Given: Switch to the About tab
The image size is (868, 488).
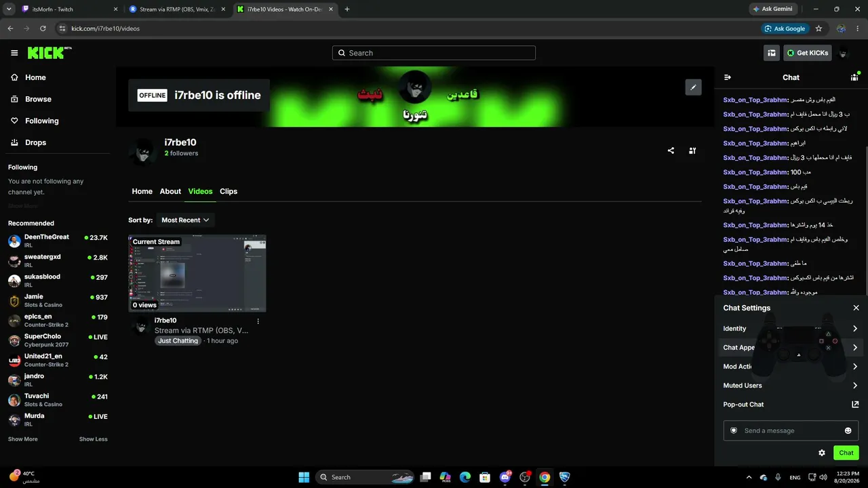Looking at the screenshot, I should coord(170,191).
